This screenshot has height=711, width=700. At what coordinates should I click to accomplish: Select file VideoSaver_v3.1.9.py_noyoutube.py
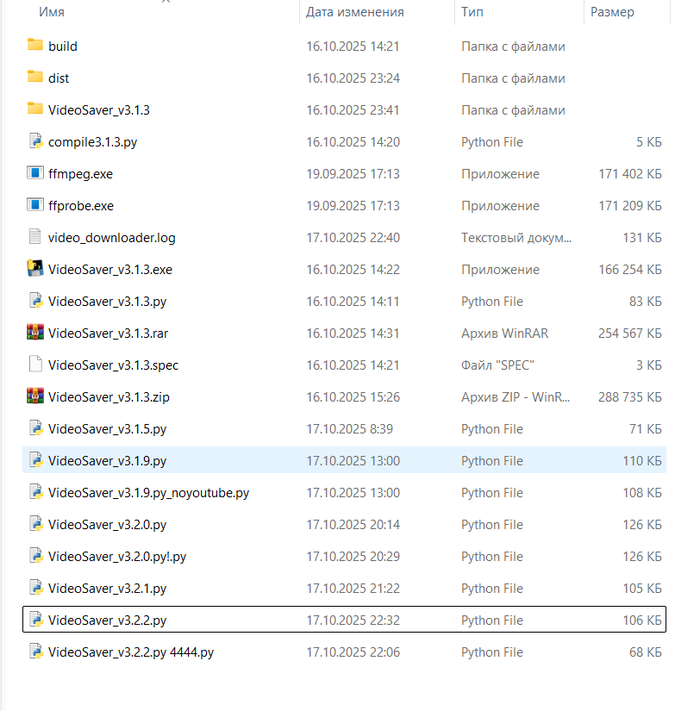(148, 493)
